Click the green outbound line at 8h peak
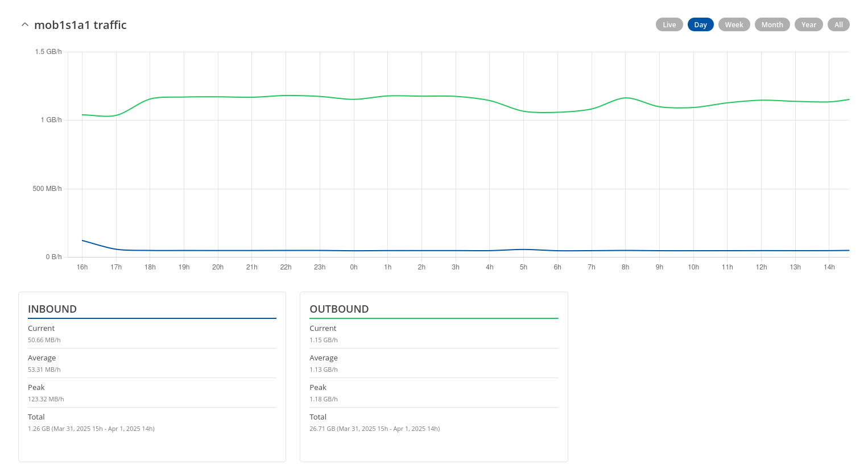 point(626,98)
